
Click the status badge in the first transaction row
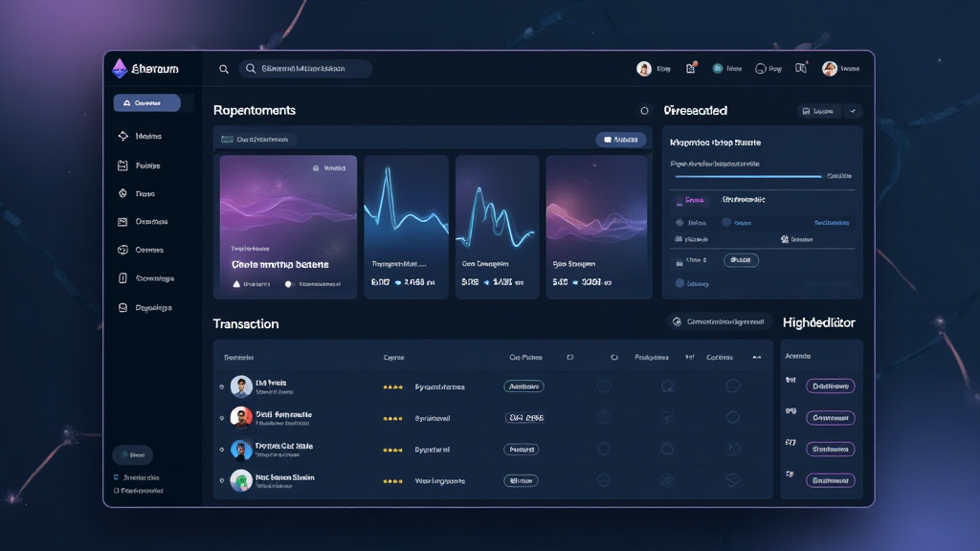[x=523, y=386]
